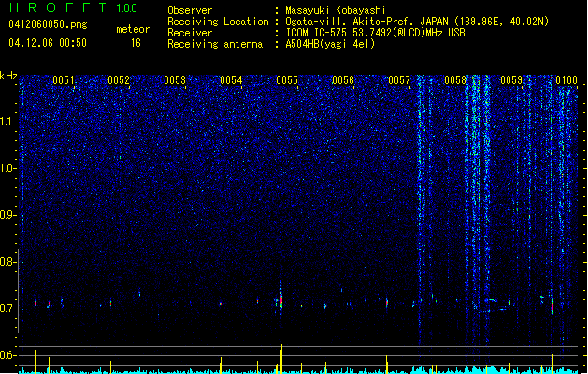This screenshot has width=588, height=374.
Task: Click time marker 0057
Action: [x=399, y=80]
